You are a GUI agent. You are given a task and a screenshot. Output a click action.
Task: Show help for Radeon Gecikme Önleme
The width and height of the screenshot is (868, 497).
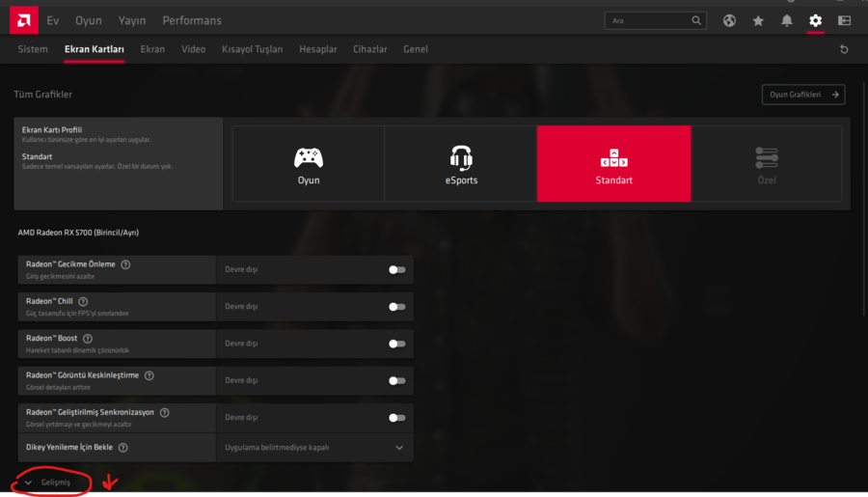click(x=125, y=264)
